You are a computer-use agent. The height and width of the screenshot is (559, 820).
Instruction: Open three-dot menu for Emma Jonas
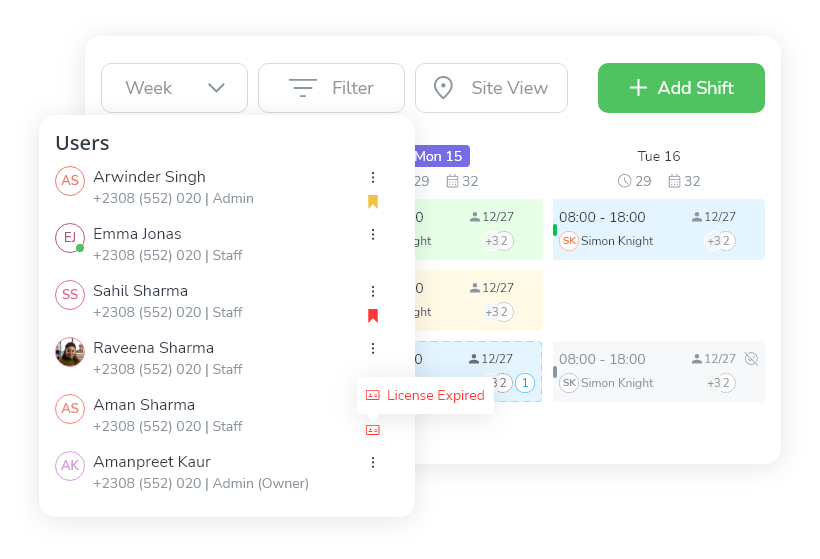pos(373,234)
